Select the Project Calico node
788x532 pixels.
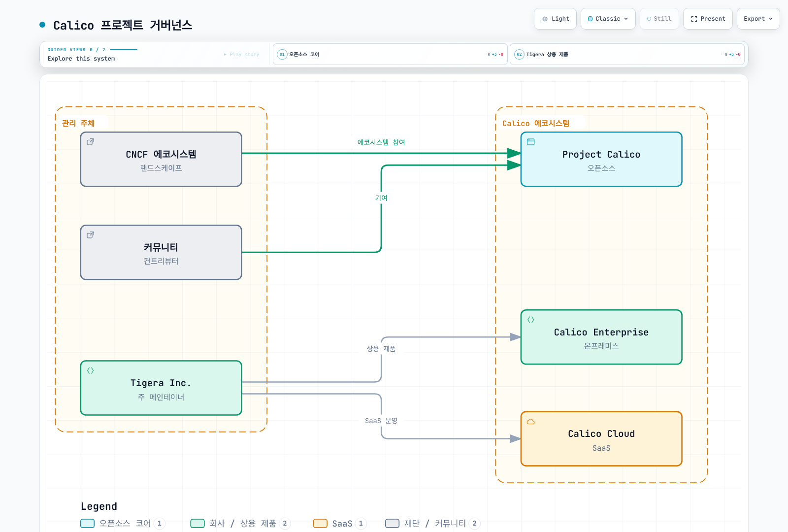tap(601, 159)
